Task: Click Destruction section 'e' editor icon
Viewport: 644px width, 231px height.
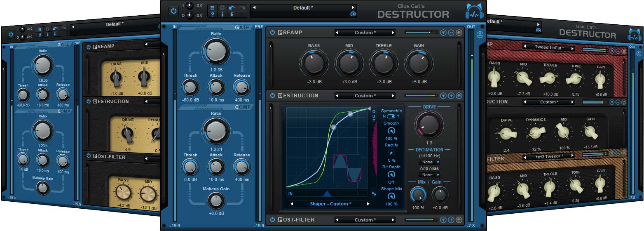Action: pos(459,96)
